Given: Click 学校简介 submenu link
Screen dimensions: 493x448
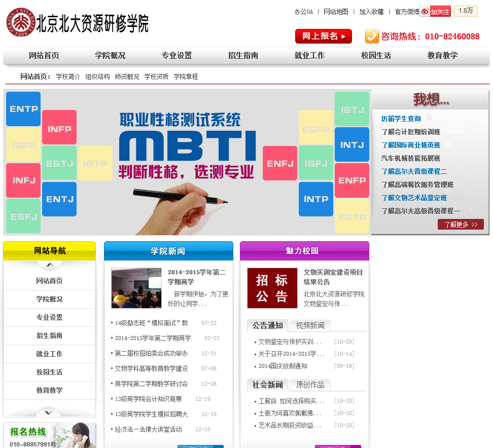Looking at the screenshot, I should (68, 77).
